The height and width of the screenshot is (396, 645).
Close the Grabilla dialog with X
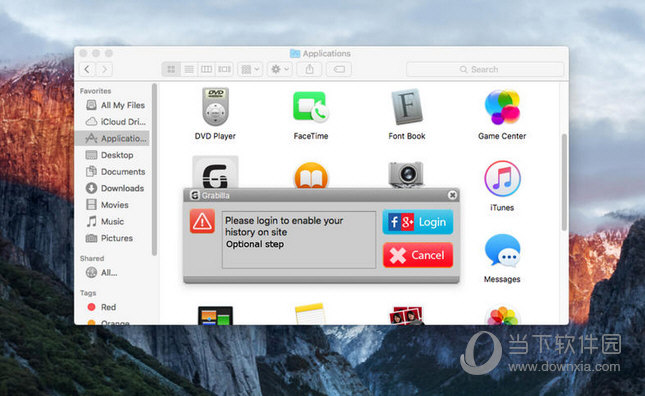[452, 195]
